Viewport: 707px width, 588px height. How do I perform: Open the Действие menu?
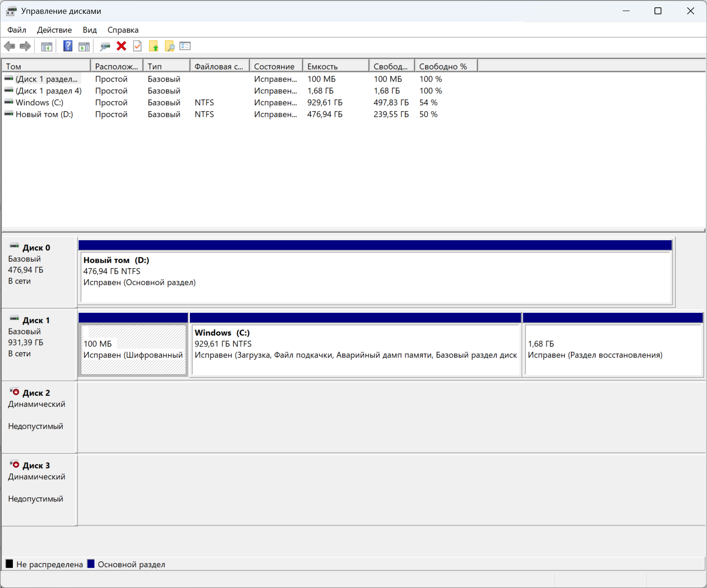[x=54, y=30]
